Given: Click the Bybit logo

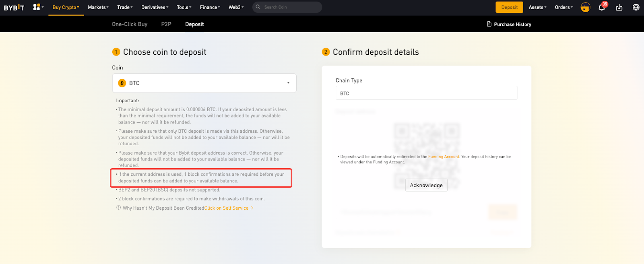Looking at the screenshot, I should 14,7.
